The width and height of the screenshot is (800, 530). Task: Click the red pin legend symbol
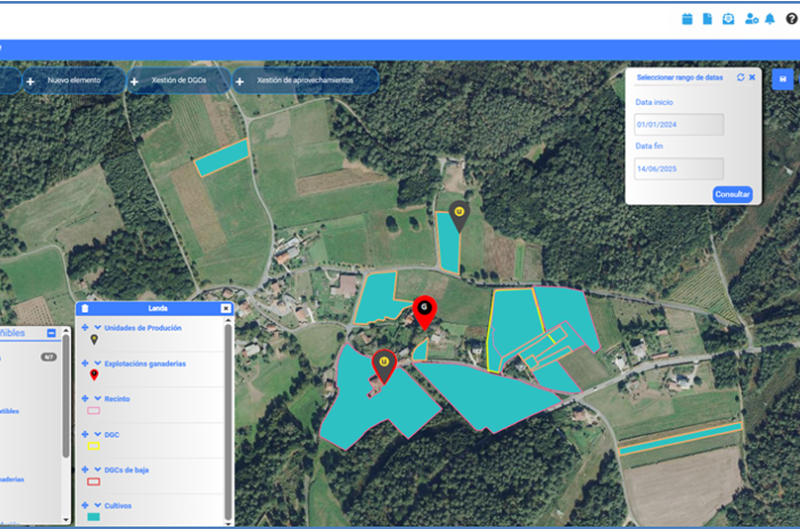[x=94, y=375]
